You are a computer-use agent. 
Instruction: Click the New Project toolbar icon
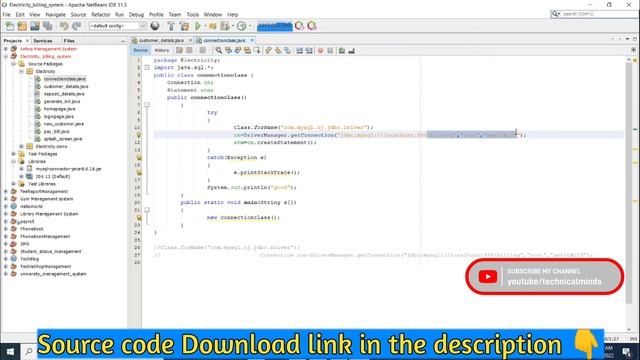[x=22, y=26]
